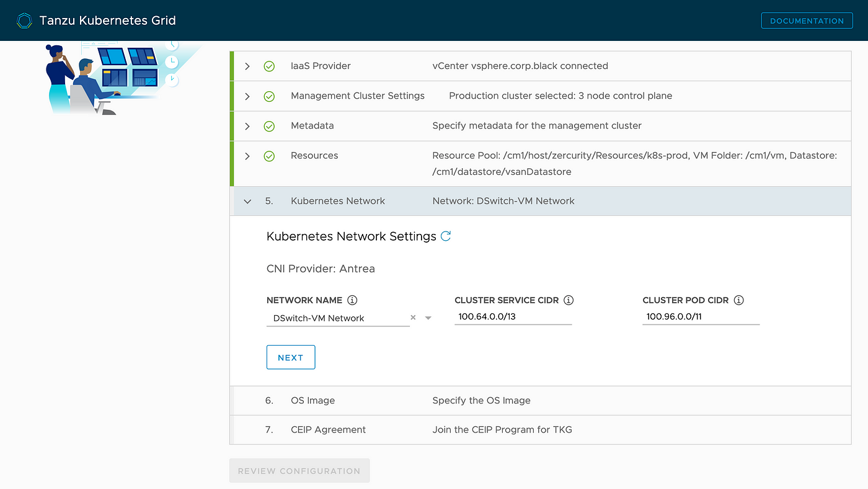Viewport: 868px width, 489px height.
Task: Select the Management Cluster Settings step title
Action: [x=358, y=96]
